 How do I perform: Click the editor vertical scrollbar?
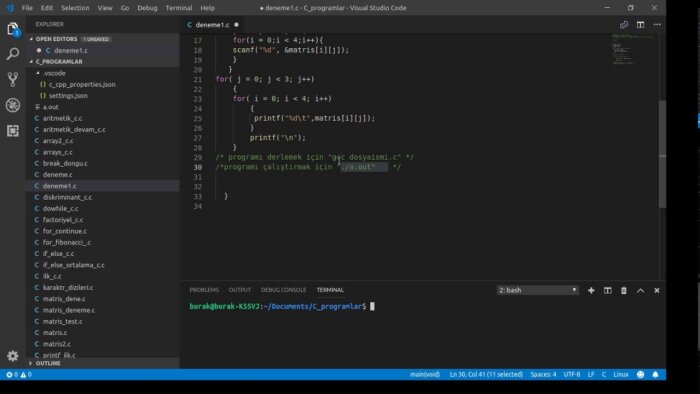[662, 154]
